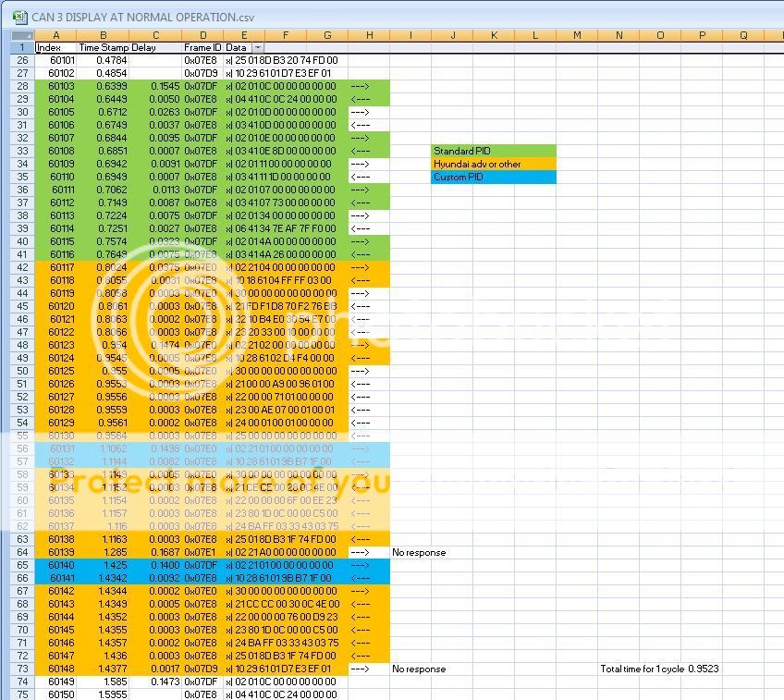
Task: Click column H header
Action: pos(369,35)
